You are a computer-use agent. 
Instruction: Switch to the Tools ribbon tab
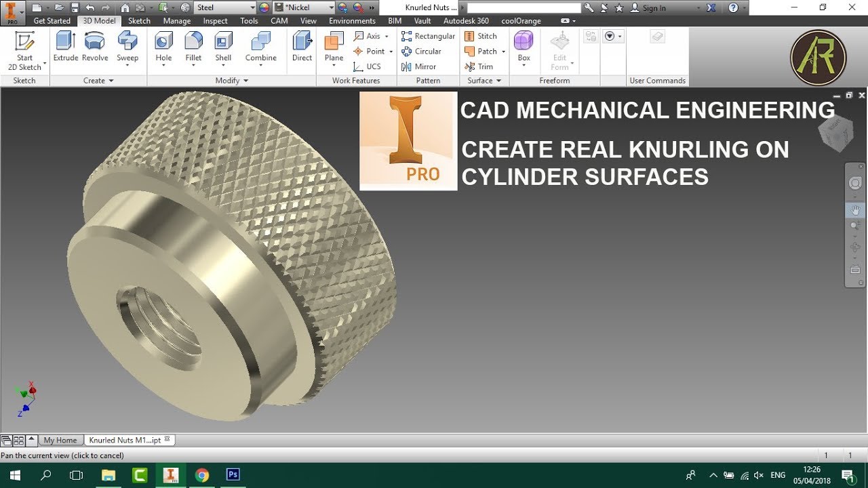click(x=249, y=21)
